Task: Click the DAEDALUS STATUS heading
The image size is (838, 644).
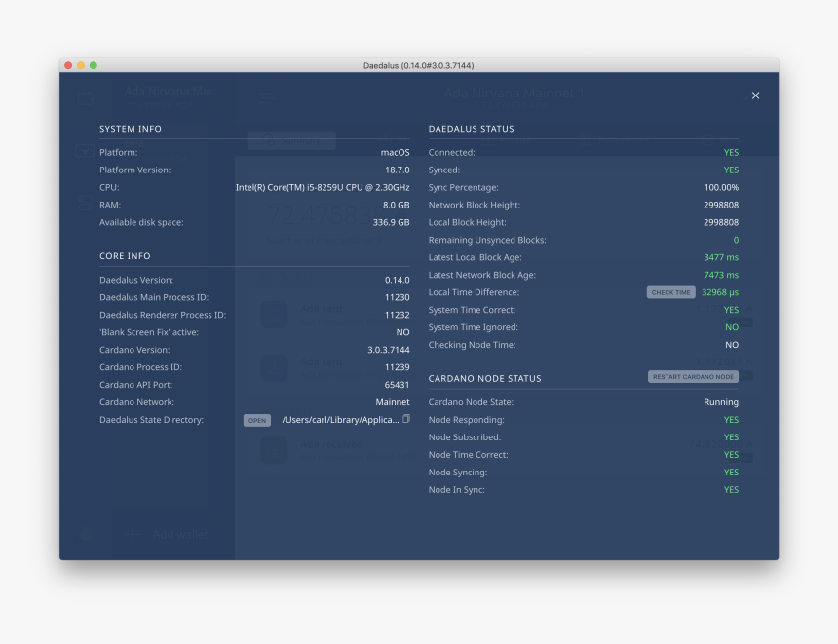Action: coord(471,129)
